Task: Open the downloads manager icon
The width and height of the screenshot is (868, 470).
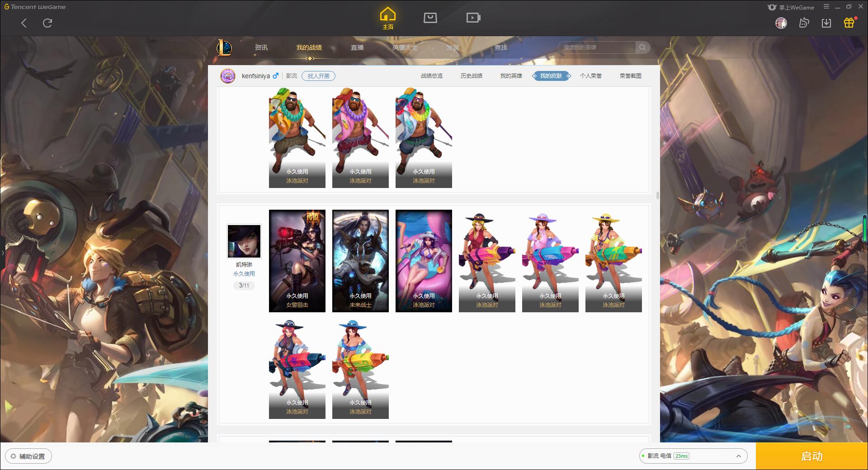Action: [x=826, y=23]
